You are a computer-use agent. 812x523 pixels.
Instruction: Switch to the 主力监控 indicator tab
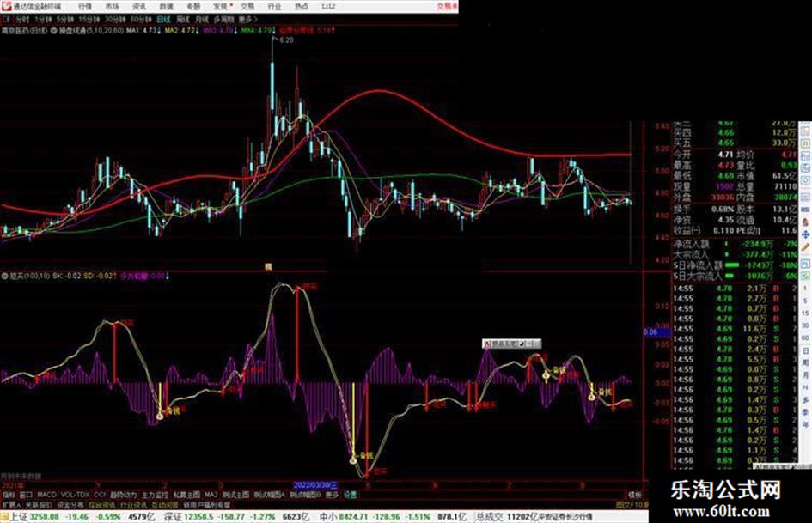(155, 495)
